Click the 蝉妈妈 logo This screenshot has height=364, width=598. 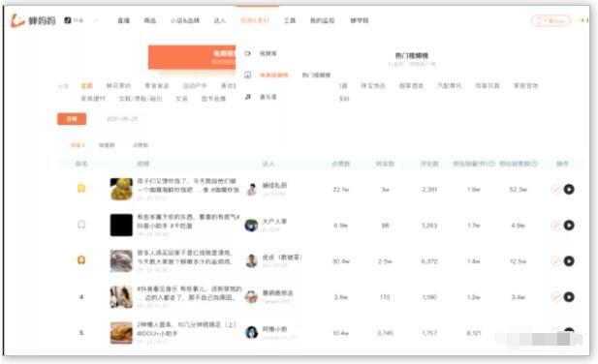(x=33, y=20)
